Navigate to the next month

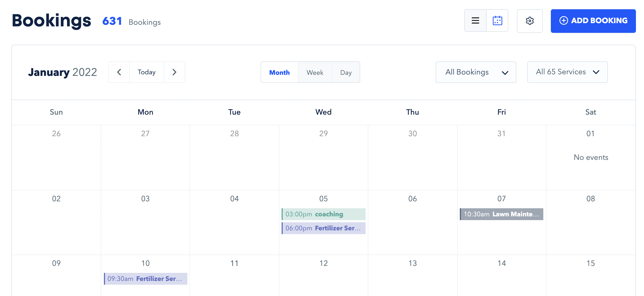click(174, 72)
